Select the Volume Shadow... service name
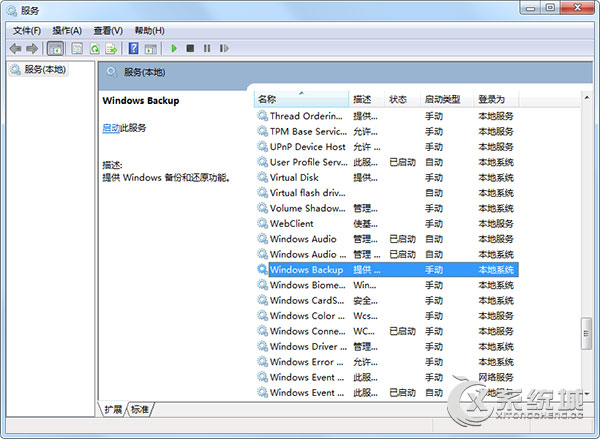This screenshot has height=439, width=600. [308, 208]
